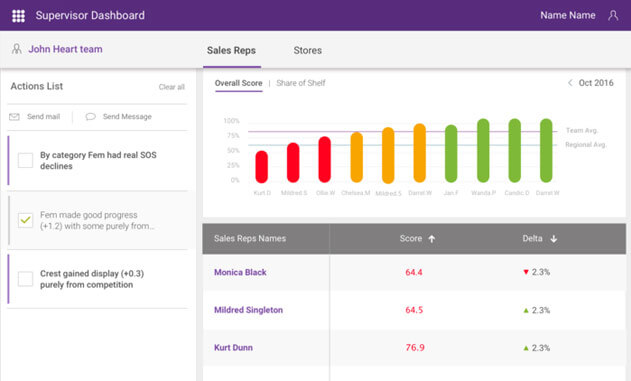Click the Send mail envelope icon
631x381 pixels.
pos(14,117)
